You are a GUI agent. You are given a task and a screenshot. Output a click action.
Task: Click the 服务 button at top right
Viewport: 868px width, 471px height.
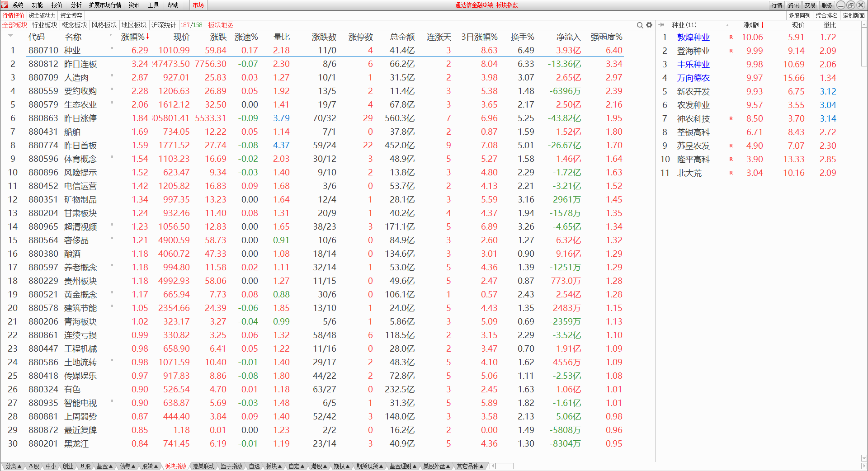click(827, 5)
